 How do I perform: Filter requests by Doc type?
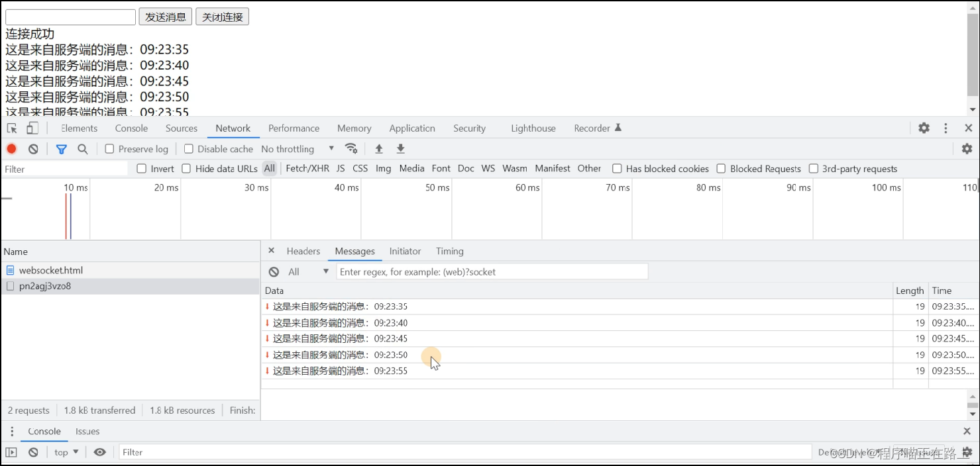point(466,169)
